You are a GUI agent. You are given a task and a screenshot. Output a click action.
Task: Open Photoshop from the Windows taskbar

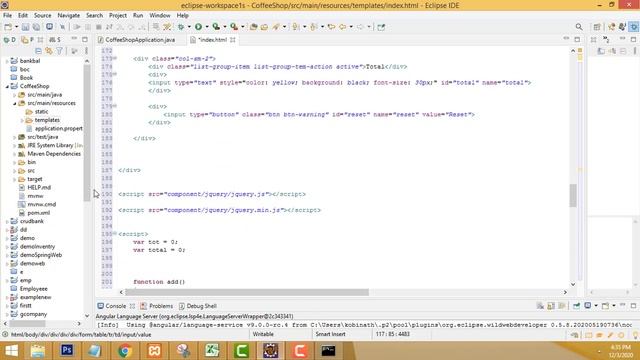67,350
